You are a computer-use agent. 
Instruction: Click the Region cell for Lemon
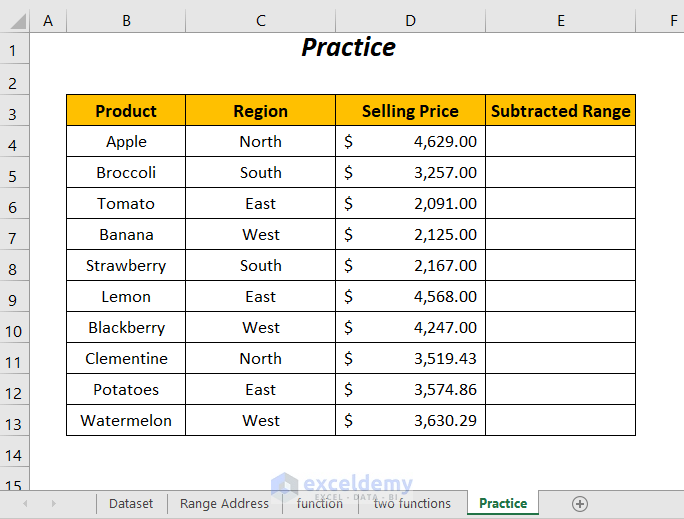[x=260, y=297]
